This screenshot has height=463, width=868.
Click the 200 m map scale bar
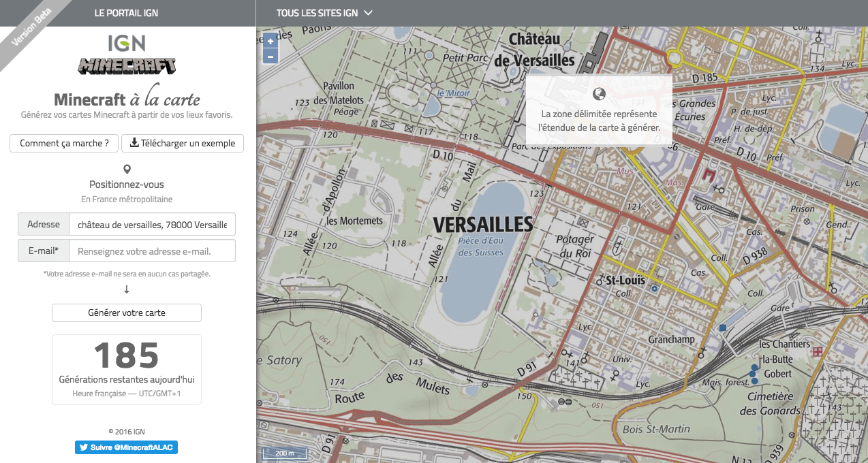[285, 453]
